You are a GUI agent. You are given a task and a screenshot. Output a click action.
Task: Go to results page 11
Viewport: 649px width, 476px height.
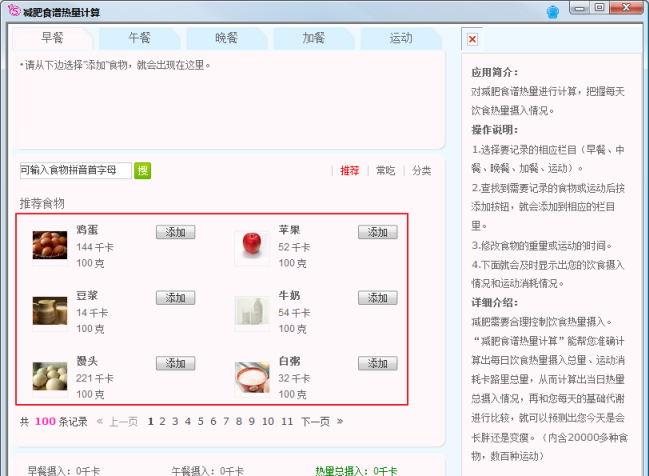coord(287,421)
